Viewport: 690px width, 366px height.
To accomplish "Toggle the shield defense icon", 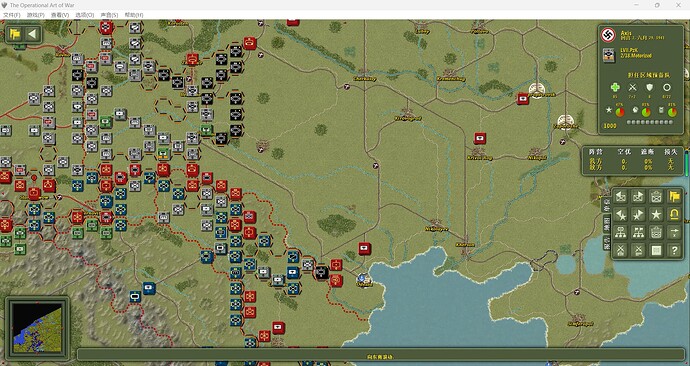I will (650, 88).
